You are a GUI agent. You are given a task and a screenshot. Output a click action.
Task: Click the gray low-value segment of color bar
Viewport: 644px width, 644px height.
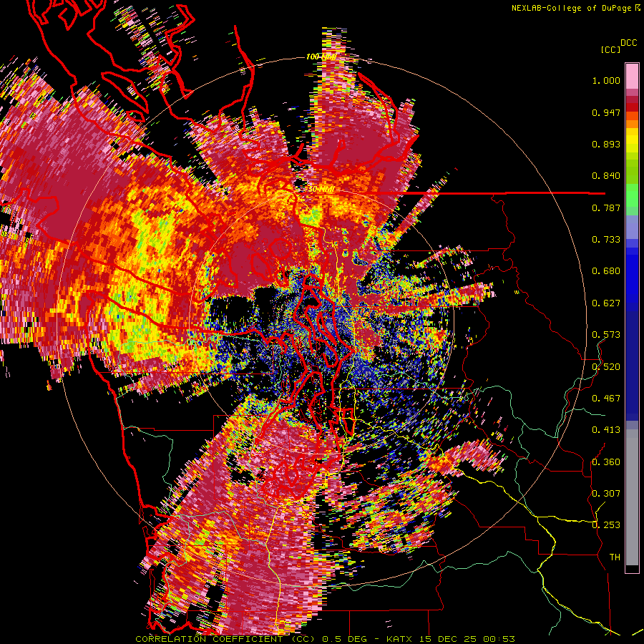[x=632, y=497]
